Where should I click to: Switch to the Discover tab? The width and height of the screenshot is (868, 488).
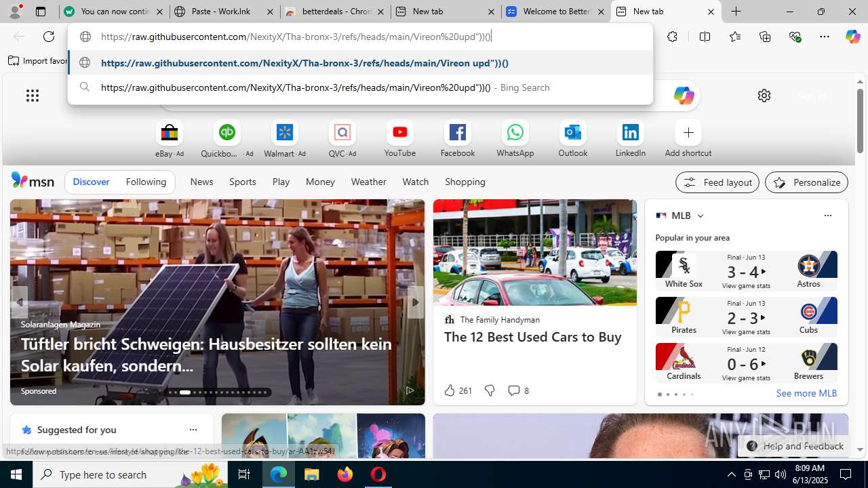coord(91,182)
